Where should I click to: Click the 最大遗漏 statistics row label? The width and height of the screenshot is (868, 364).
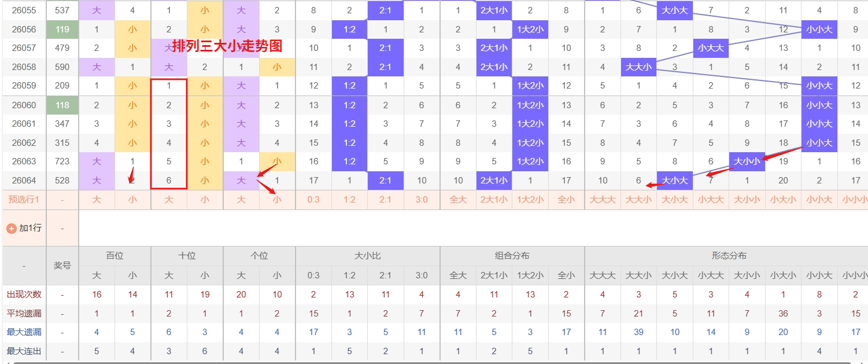pyautogui.click(x=24, y=332)
